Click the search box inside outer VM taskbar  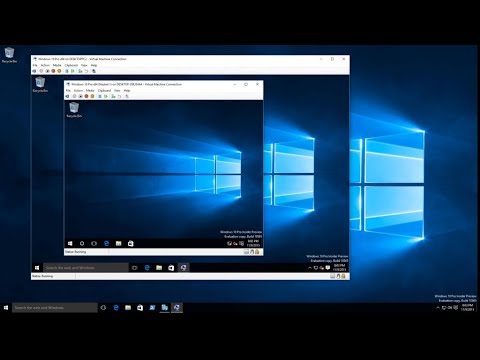86,268
